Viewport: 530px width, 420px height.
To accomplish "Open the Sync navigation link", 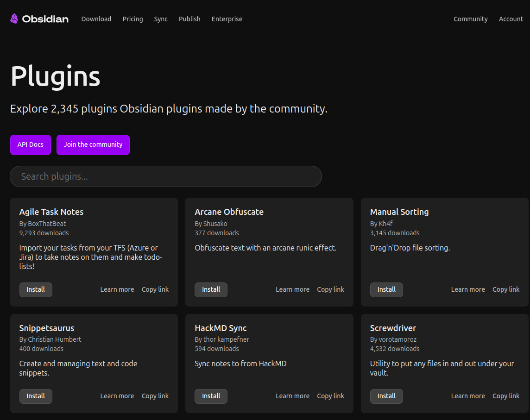I will [x=161, y=19].
